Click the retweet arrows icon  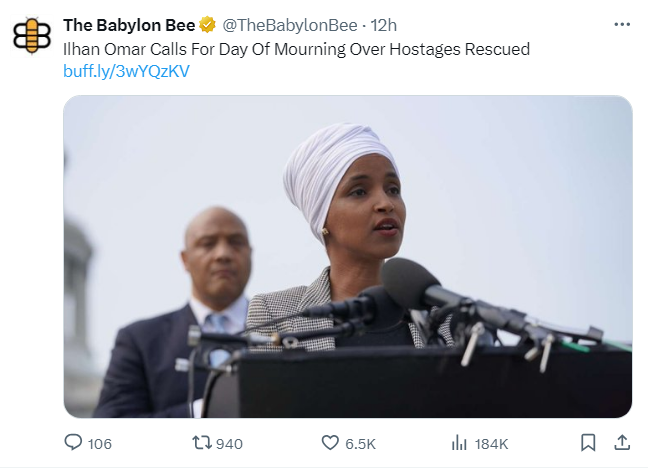pos(202,443)
